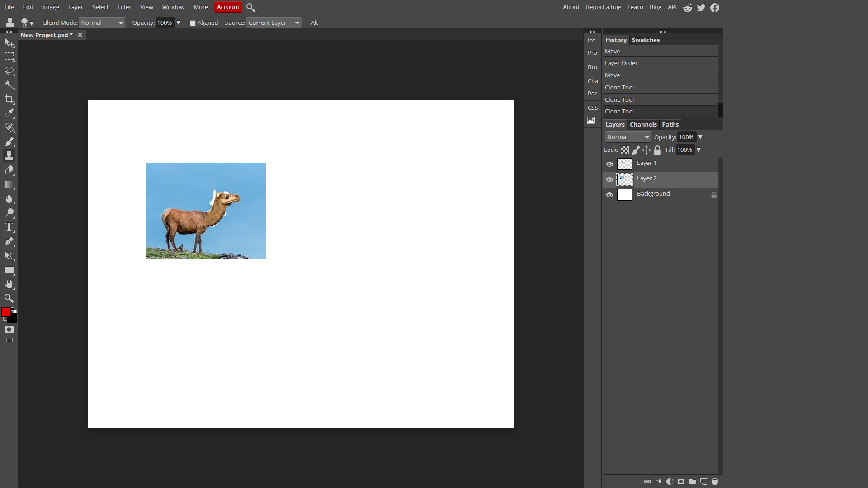The height and width of the screenshot is (488, 868).
Task: Select the Rectangle Select tool
Action: click(x=9, y=56)
